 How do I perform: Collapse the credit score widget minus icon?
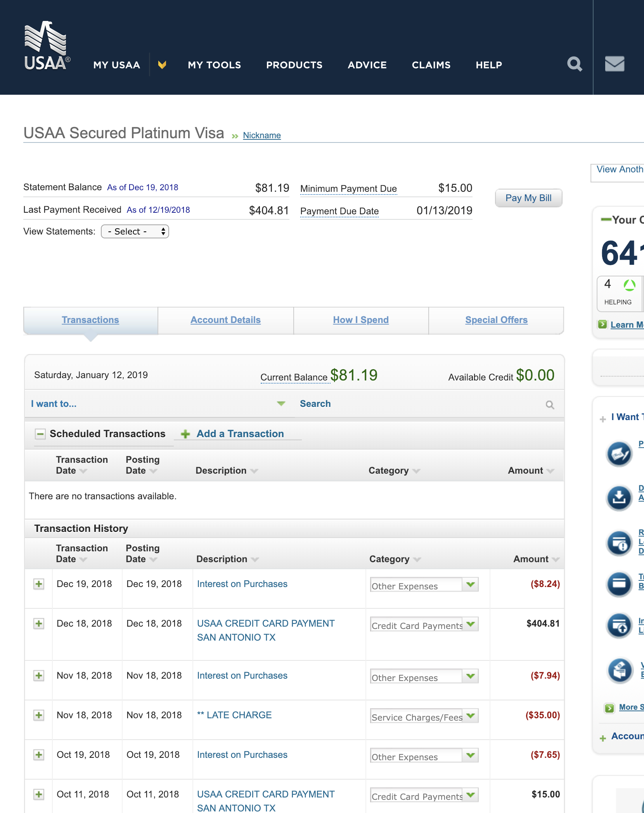click(x=606, y=220)
